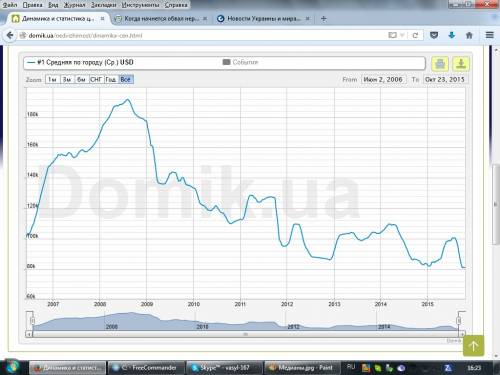Screen dimensions: 500x375
Task: Select the 1м zoom range
Action: click(52, 79)
